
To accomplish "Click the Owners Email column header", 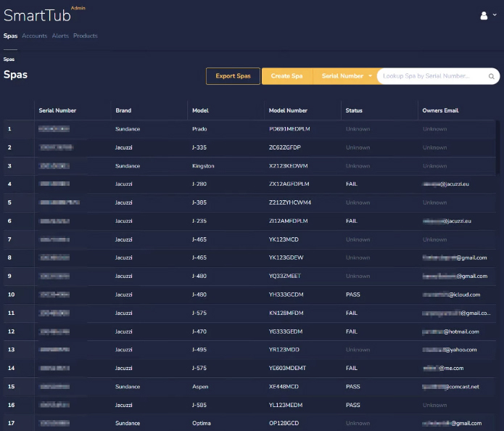I will click(439, 110).
